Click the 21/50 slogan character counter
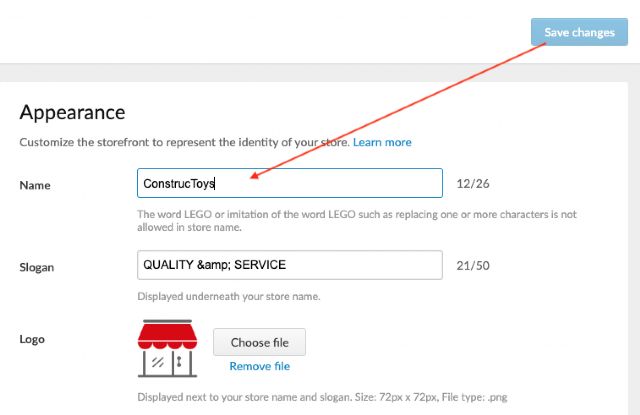The height and width of the screenshot is (415, 640). coord(470,265)
